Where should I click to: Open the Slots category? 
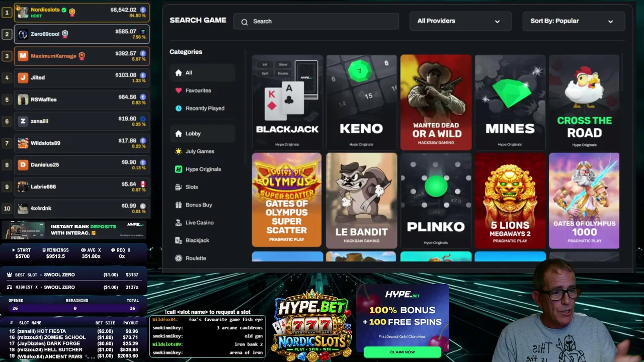point(202,187)
